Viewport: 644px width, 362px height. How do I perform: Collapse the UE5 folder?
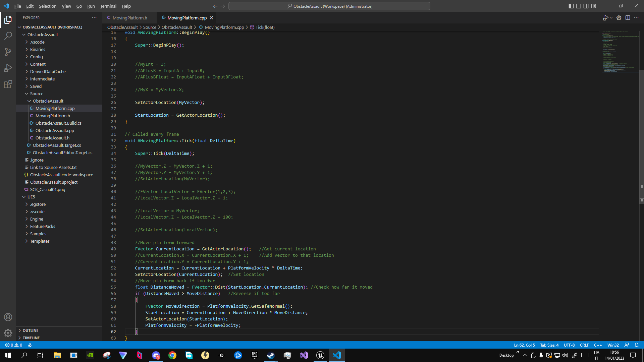(x=31, y=197)
